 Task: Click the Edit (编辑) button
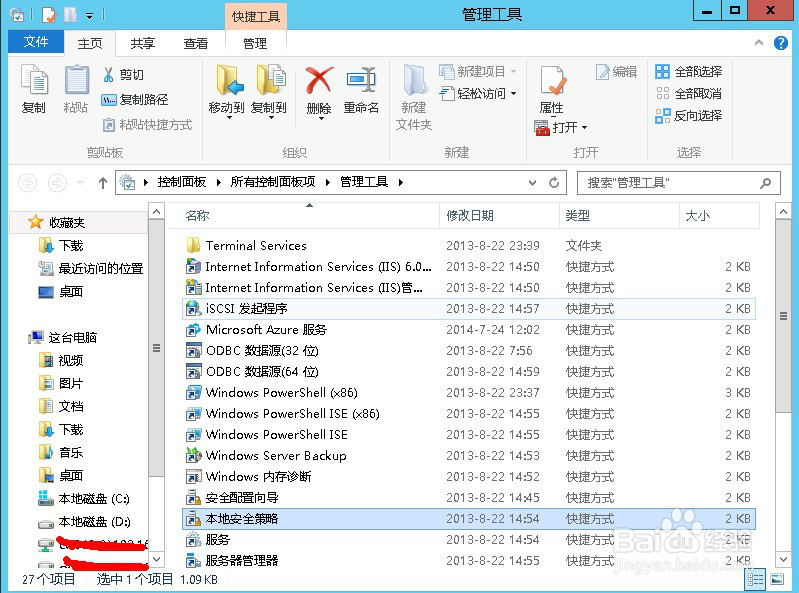(617, 72)
